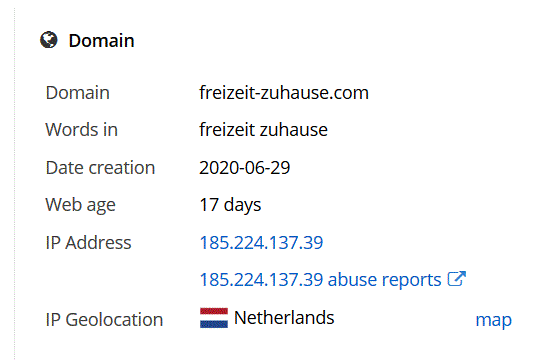Click the IP Address row label
The width and height of the screenshot is (559, 360).
click(88, 243)
